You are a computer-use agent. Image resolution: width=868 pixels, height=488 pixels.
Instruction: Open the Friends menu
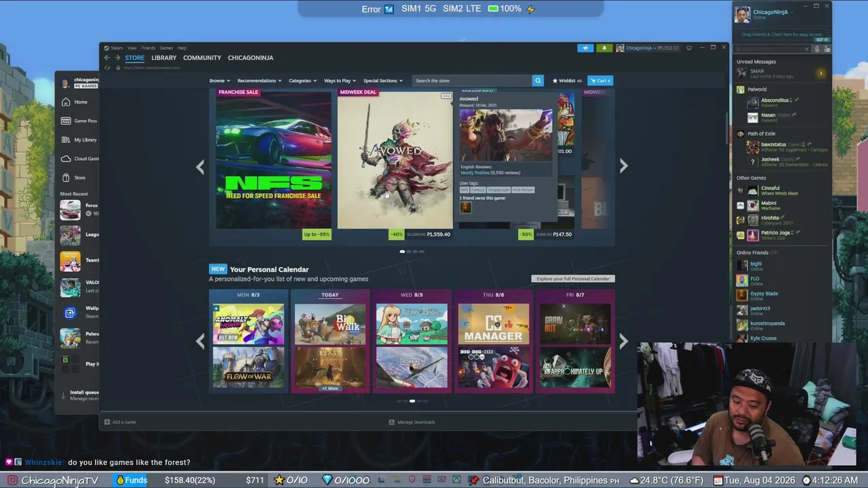point(148,48)
